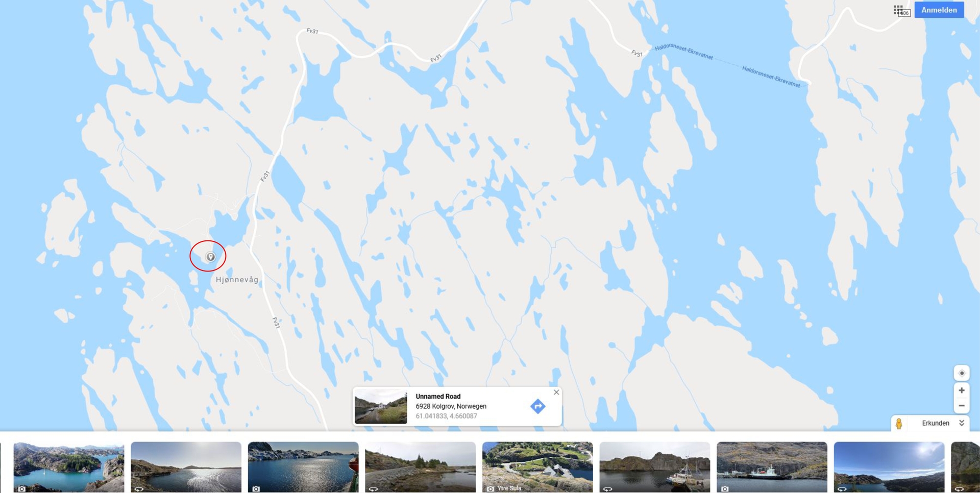Screen dimensions: 980x493
Task: Click the Anmelden sign-in button
Action: click(939, 10)
